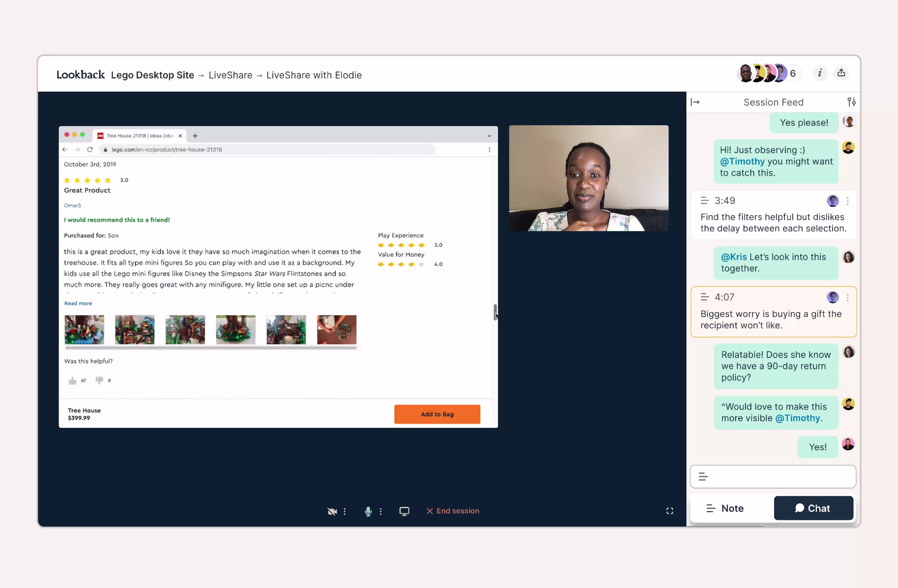Open microphone options menu dots
Image resolution: width=898 pixels, height=588 pixels.
[381, 511]
